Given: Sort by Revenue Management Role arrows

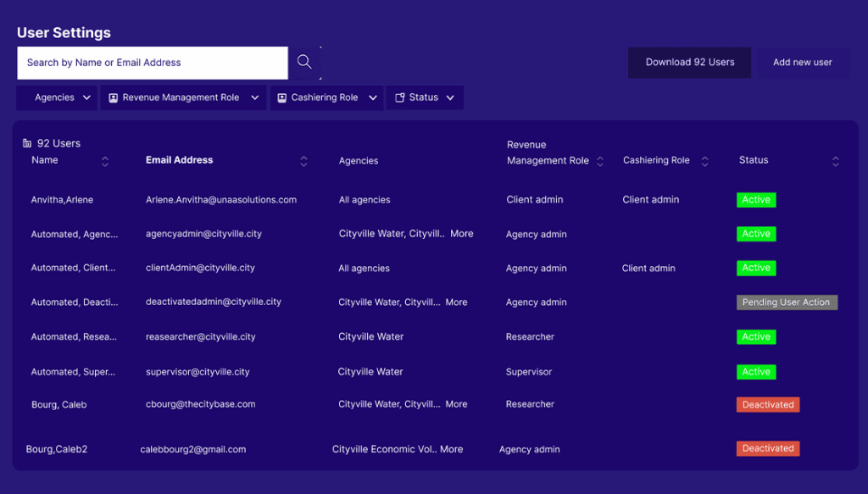Looking at the screenshot, I should pos(600,161).
